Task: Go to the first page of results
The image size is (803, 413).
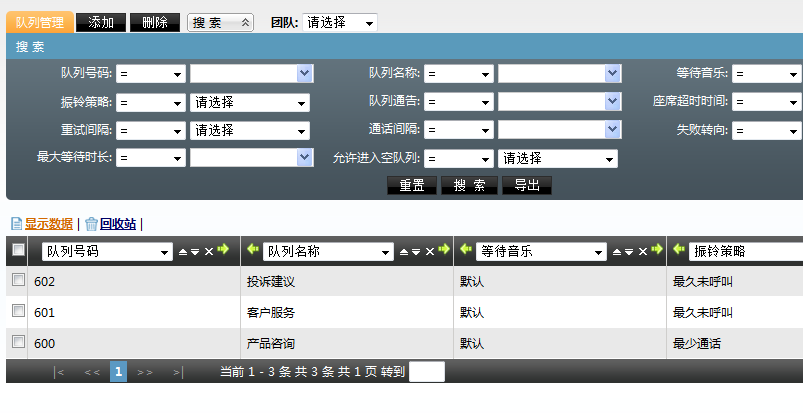Action: (x=59, y=372)
